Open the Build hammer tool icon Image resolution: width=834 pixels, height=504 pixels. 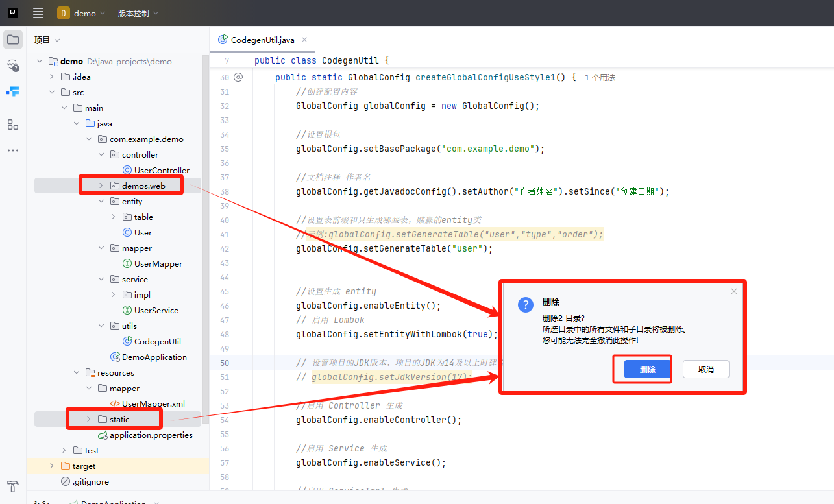[13, 486]
